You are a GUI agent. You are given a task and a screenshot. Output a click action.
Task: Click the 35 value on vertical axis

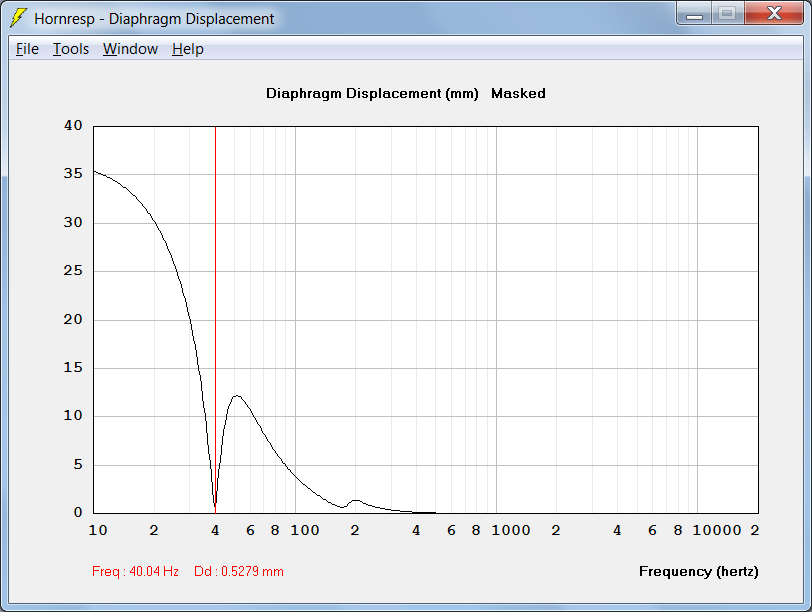point(73,173)
